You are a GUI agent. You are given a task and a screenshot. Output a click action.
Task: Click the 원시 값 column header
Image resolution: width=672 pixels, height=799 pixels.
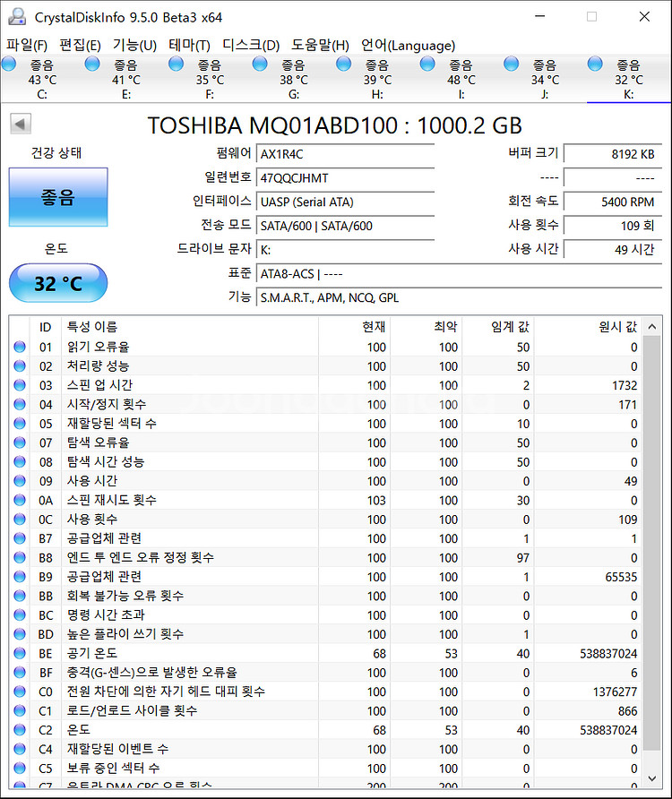tap(589, 327)
